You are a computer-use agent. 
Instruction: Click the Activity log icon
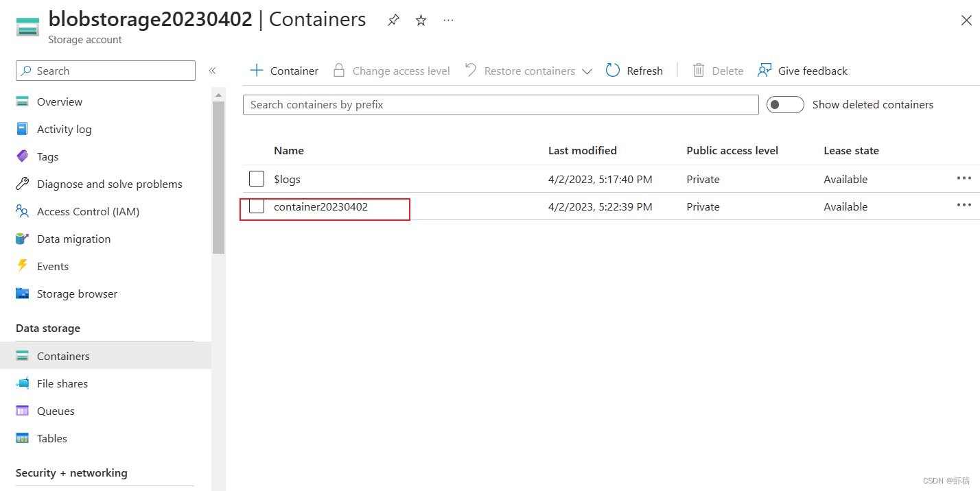[23, 129]
